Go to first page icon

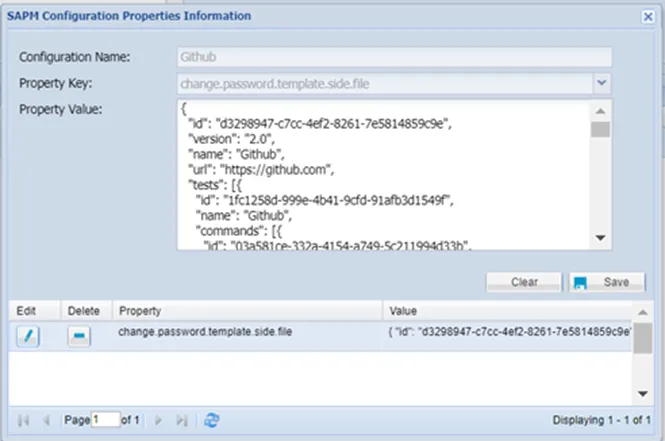click(23, 420)
